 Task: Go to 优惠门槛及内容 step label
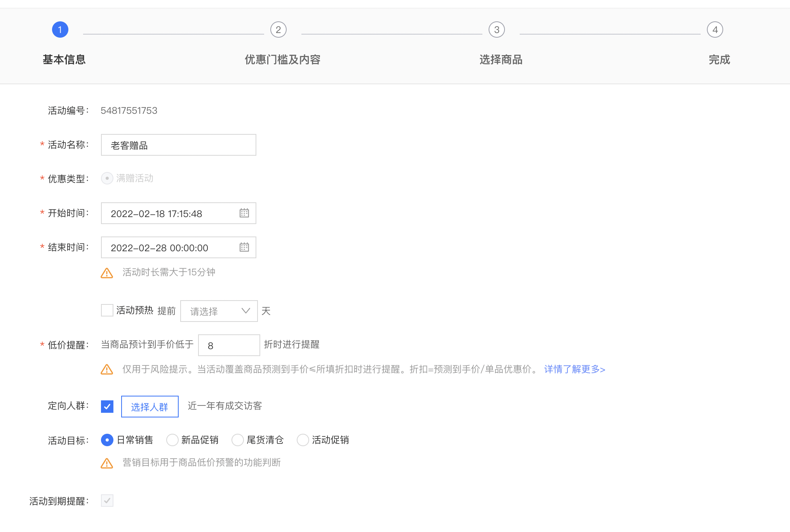(x=282, y=60)
